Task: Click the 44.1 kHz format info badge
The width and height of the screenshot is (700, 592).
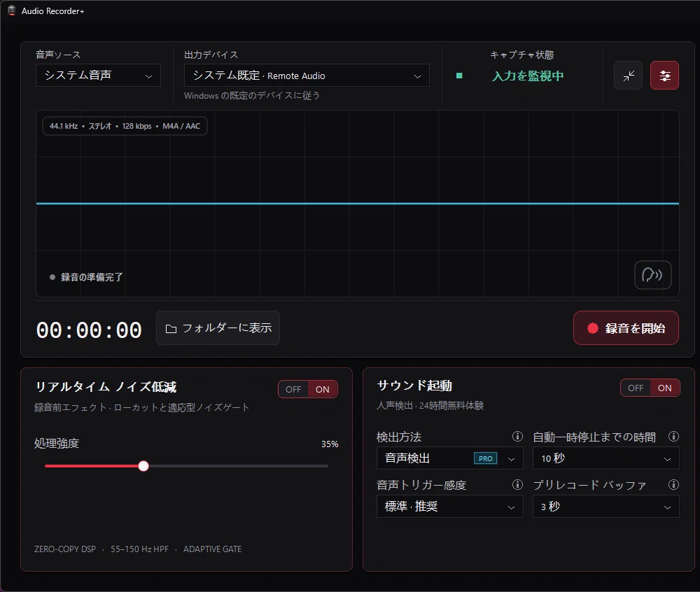Action: coord(125,126)
